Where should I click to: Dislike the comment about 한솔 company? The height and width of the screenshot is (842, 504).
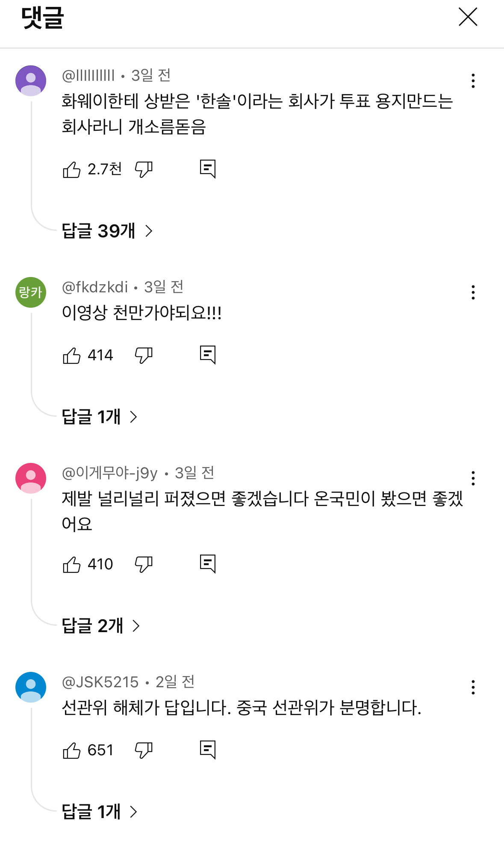[144, 170]
